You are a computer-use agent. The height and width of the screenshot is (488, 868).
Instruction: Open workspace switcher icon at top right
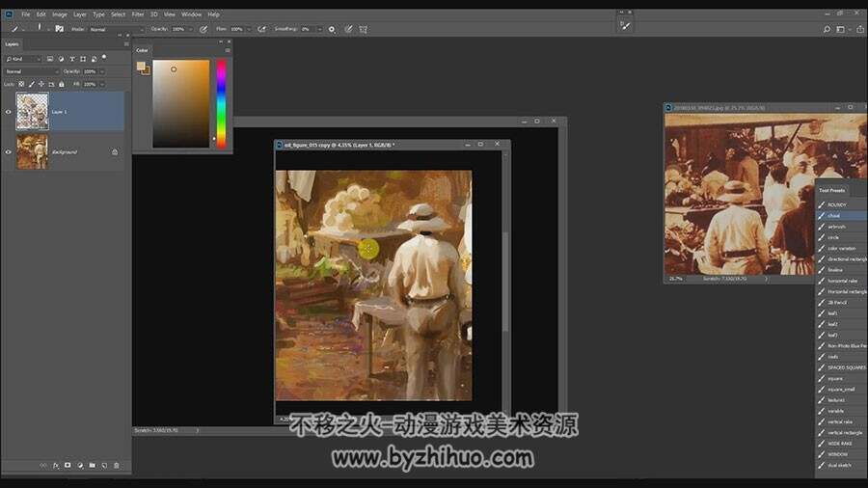click(x=842, y=29)
